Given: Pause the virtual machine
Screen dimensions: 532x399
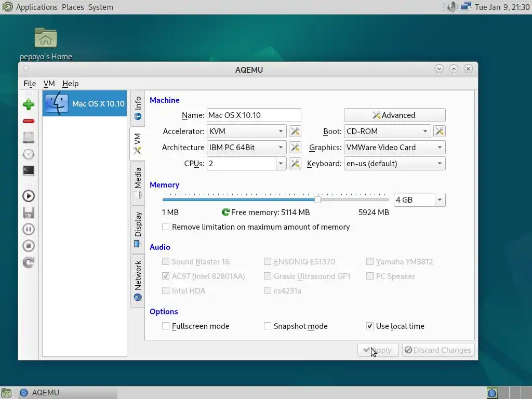Looking at the screenshot, I should [29, 229].
